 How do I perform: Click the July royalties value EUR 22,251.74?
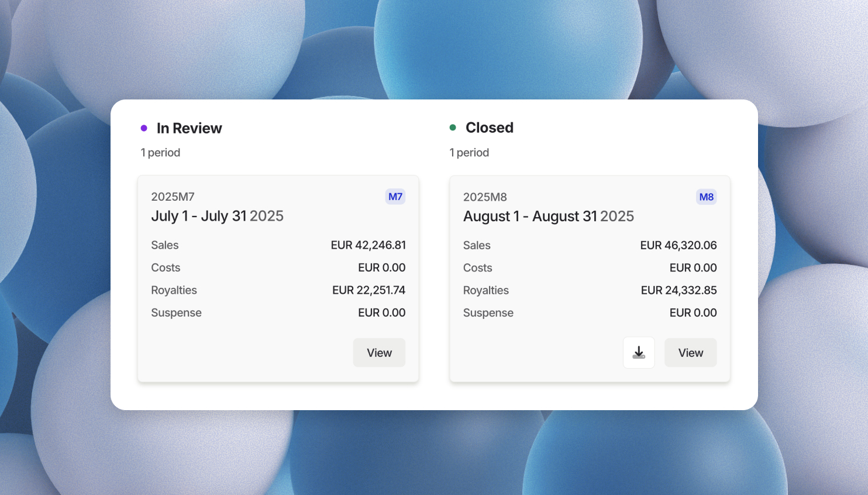369,290
